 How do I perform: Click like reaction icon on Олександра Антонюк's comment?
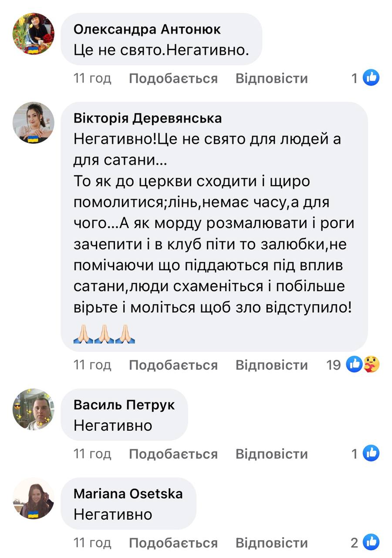point(371,78)
